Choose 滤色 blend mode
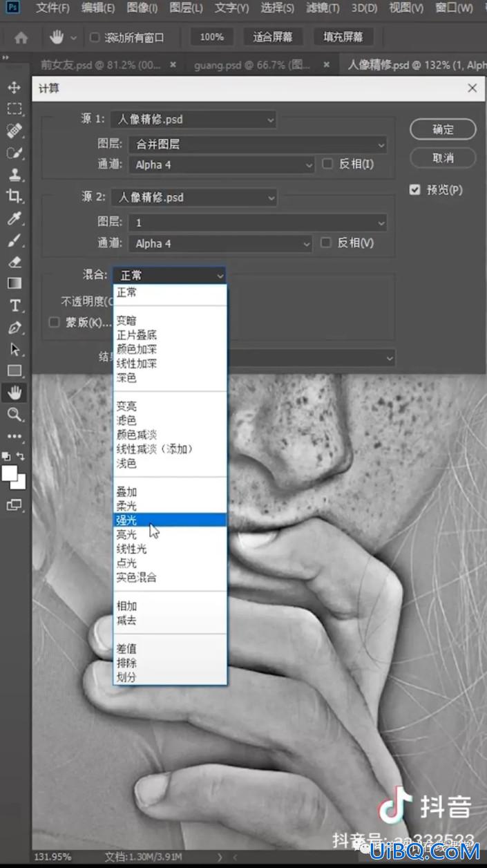 [170, 420]
